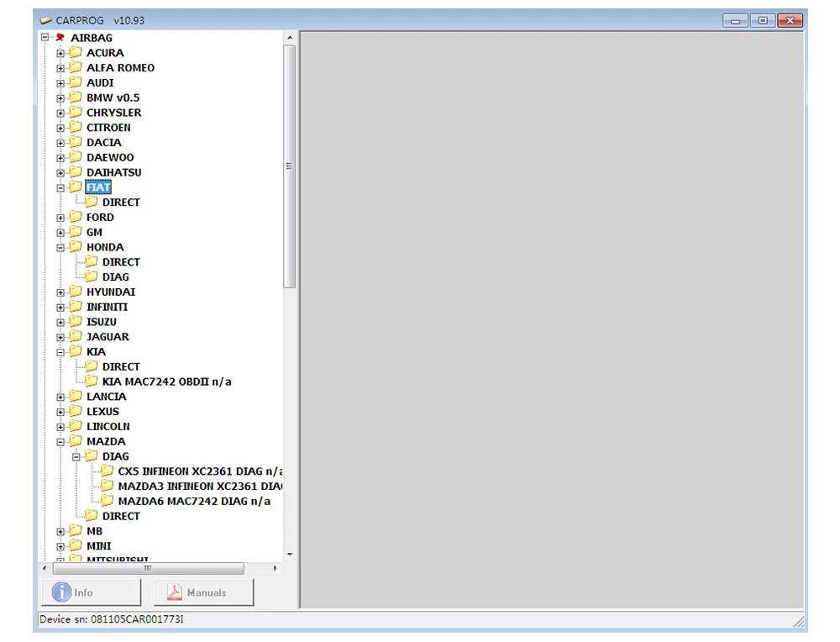840x642 pixels.
Task: Select the MB tree label
Action: coord(94,531)
